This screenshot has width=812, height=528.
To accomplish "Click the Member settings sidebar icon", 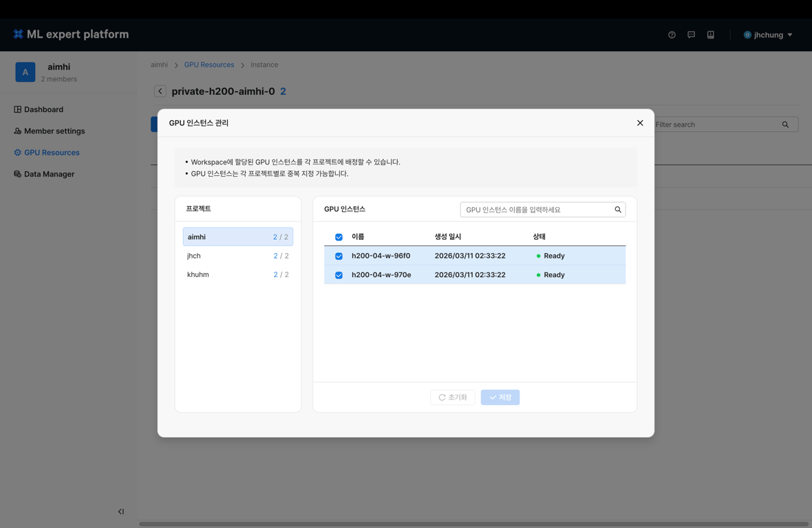I will tap(18, 131).
